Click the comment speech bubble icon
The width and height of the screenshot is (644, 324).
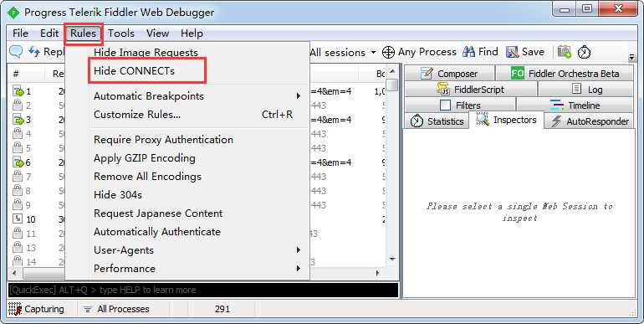coord(16,52)
